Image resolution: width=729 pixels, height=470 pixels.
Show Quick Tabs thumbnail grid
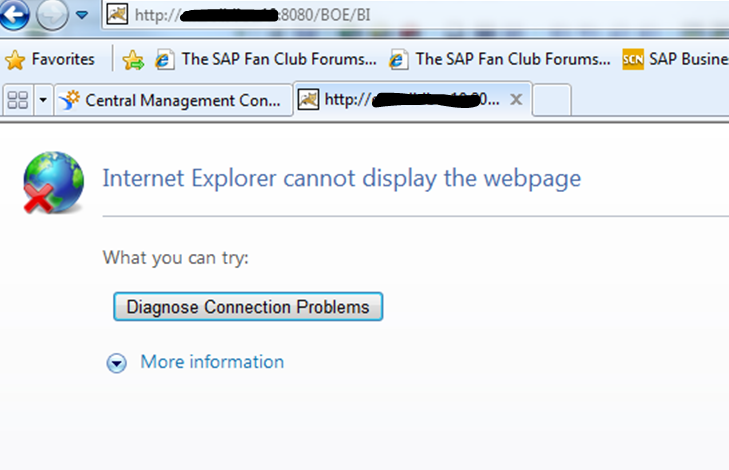point(18,100)
